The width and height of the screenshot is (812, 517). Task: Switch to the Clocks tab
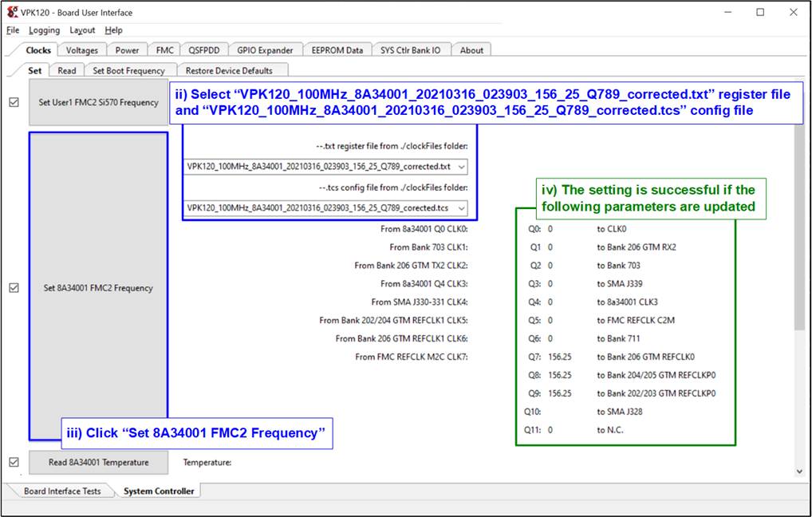(x=38, y=50)
